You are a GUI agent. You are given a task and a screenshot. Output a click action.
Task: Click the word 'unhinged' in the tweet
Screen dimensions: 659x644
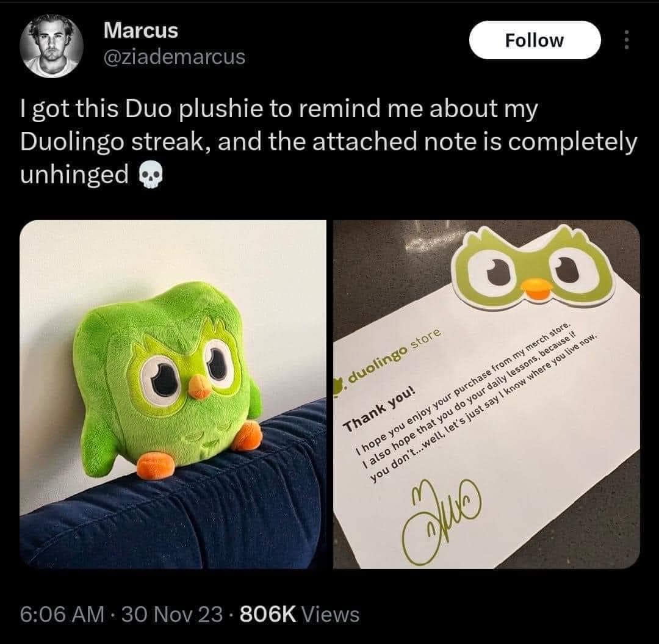click(74, 175)
